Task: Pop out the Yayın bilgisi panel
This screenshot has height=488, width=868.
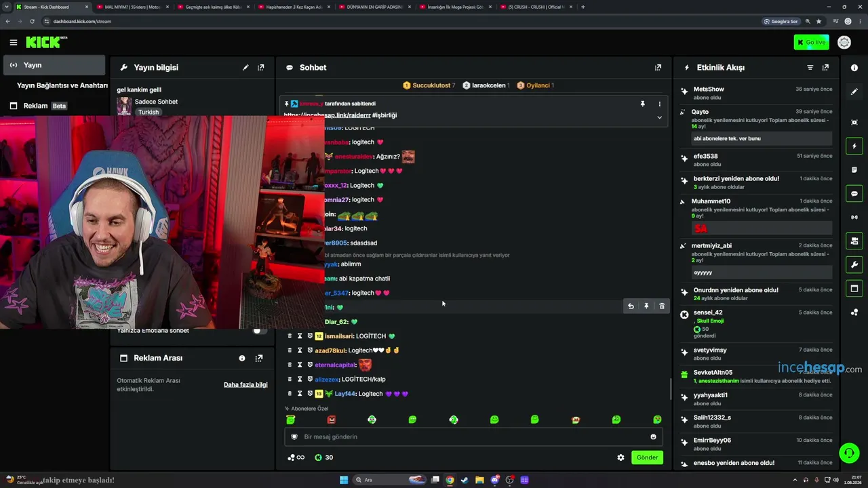Action: click(260, 68)
